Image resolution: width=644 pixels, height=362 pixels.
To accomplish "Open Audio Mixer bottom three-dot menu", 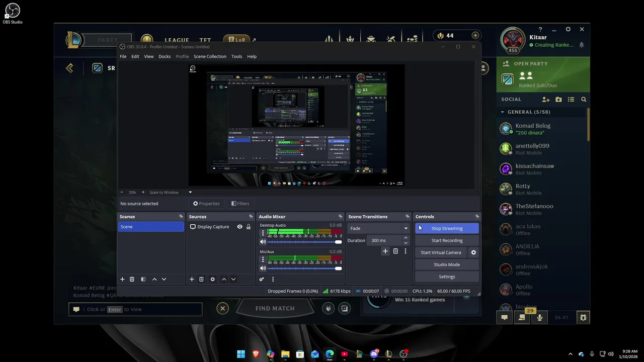I will pos(273,279).
